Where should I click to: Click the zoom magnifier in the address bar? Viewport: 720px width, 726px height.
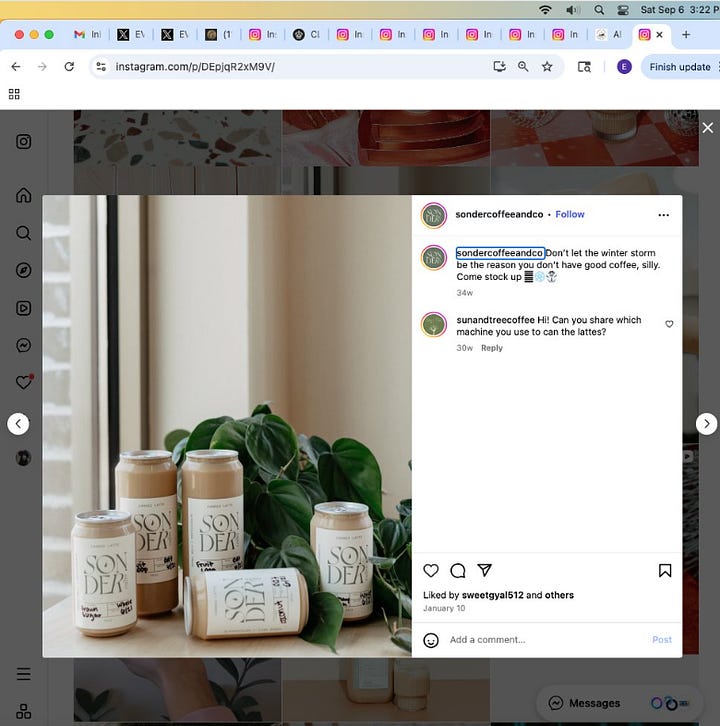(523, 67)
